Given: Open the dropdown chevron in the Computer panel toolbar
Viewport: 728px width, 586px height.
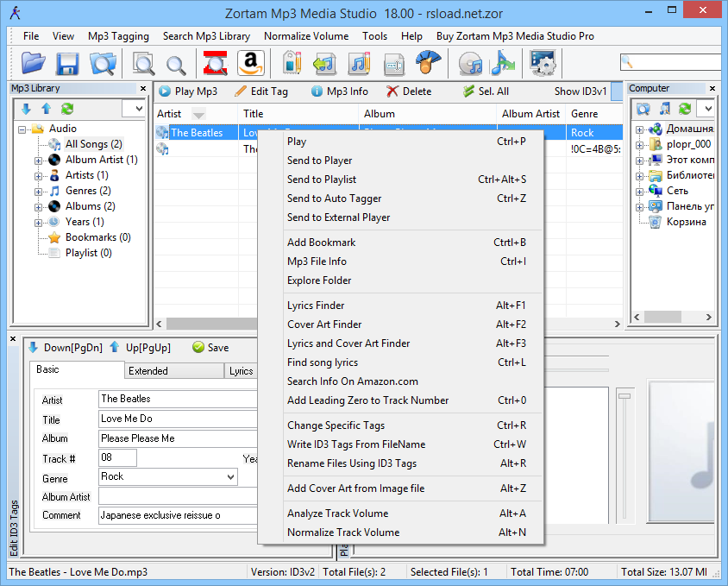Looking at the screenshot, I should (x=708, y=109).
